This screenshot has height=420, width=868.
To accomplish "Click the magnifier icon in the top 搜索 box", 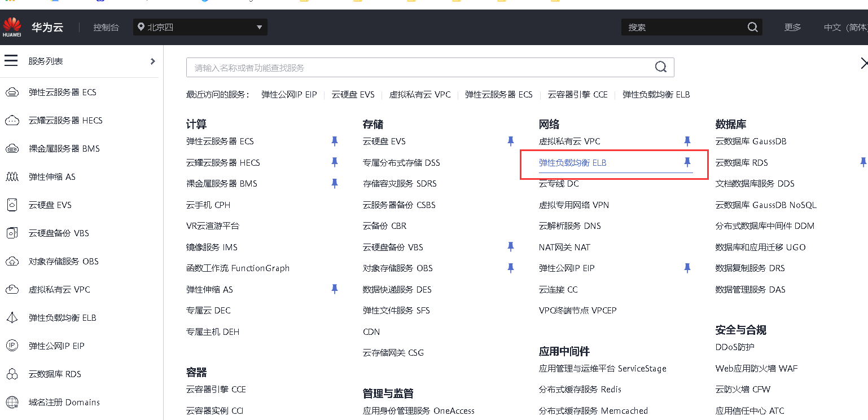I will pyautogui.click(x=752, y=27).
